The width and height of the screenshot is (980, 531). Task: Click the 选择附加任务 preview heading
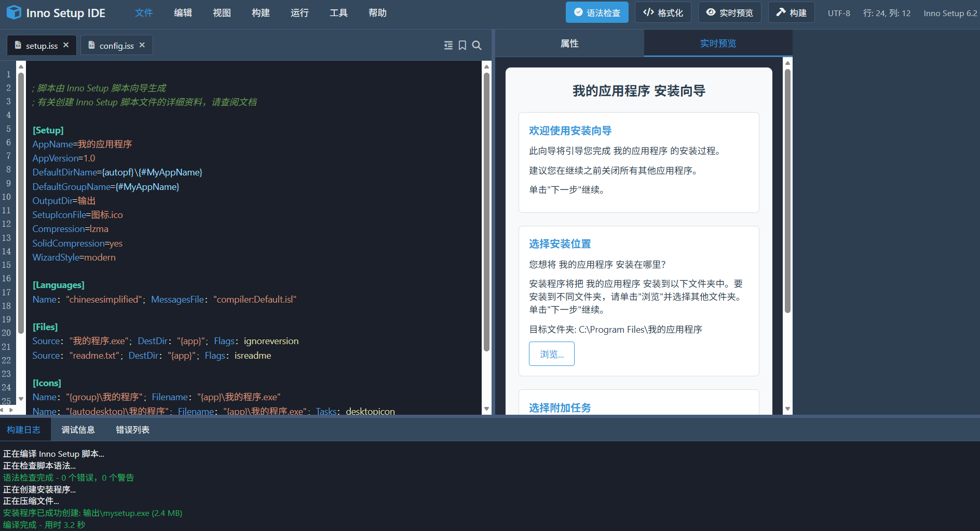pos(560,408)
